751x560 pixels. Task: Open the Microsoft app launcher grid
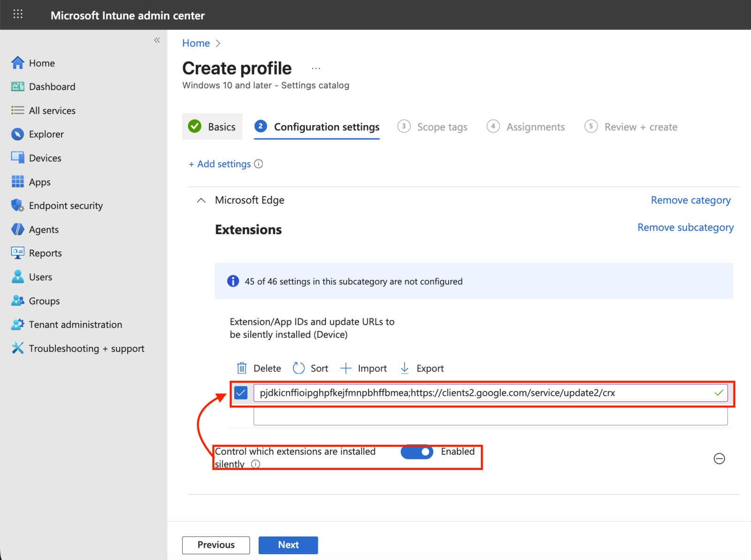coord(18,14)
